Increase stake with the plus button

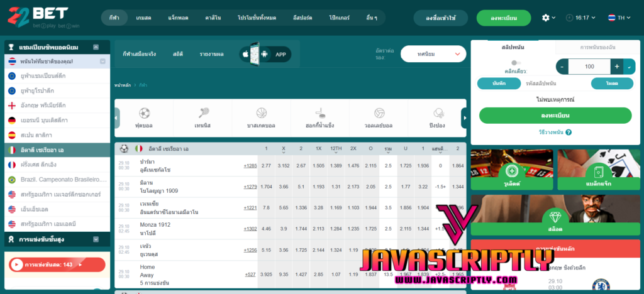(616, 67)
